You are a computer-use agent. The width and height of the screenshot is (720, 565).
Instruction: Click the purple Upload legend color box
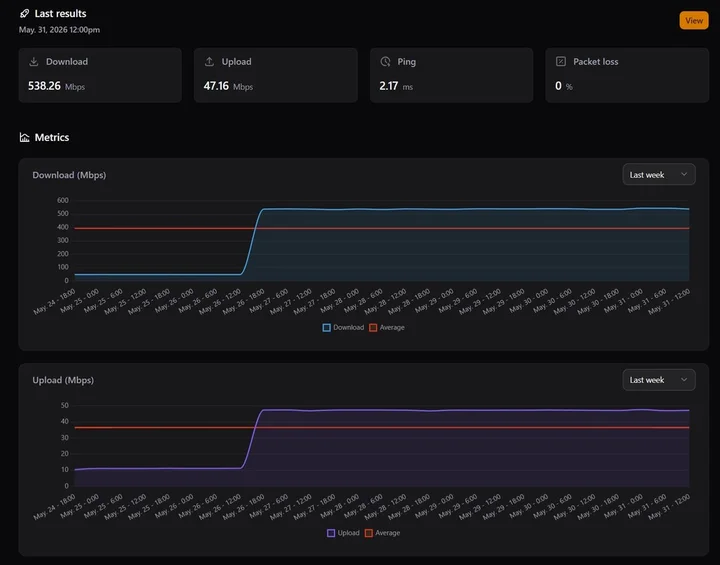pos(331,533)
